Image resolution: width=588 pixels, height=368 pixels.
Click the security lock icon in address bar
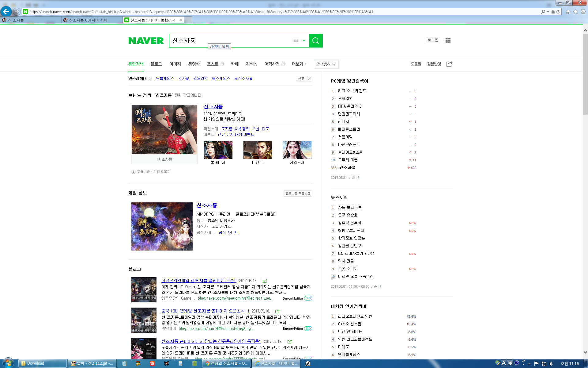(x=553, y=12)
